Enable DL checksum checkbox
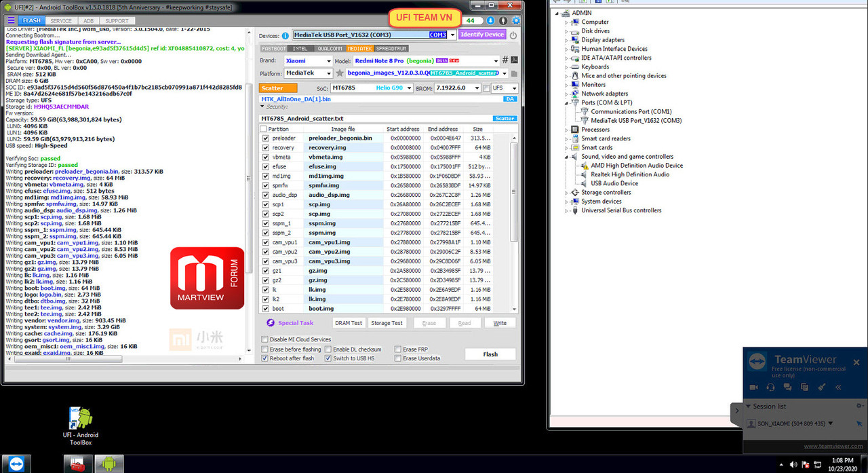The image size is (868, 473). click(328, 349)
